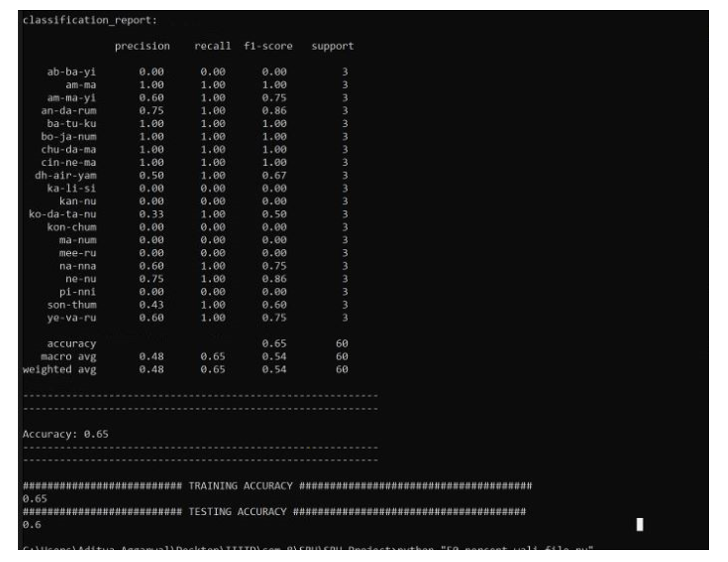Select the 'support' column header

pyautogui.click(x=332, y=47)
